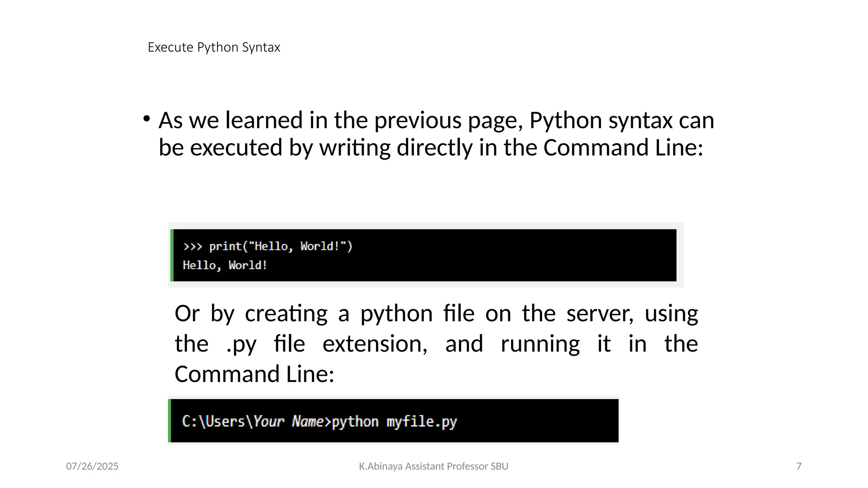Click the paragraph starting 'Or by creating'
The width and height of the screenshot is (868, 488).
tap(436, 344)
